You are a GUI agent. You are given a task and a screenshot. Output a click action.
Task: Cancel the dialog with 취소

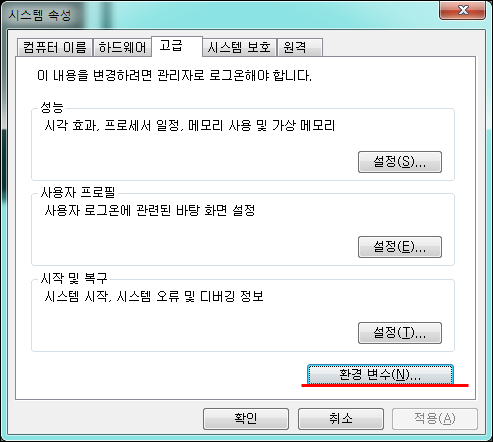coord(341,419)
